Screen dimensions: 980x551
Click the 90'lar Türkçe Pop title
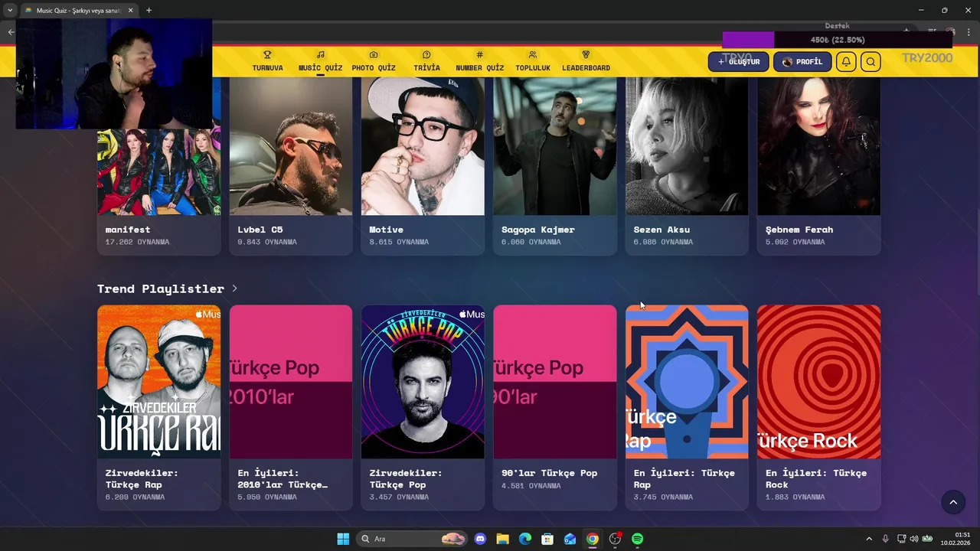coord(550,473)
